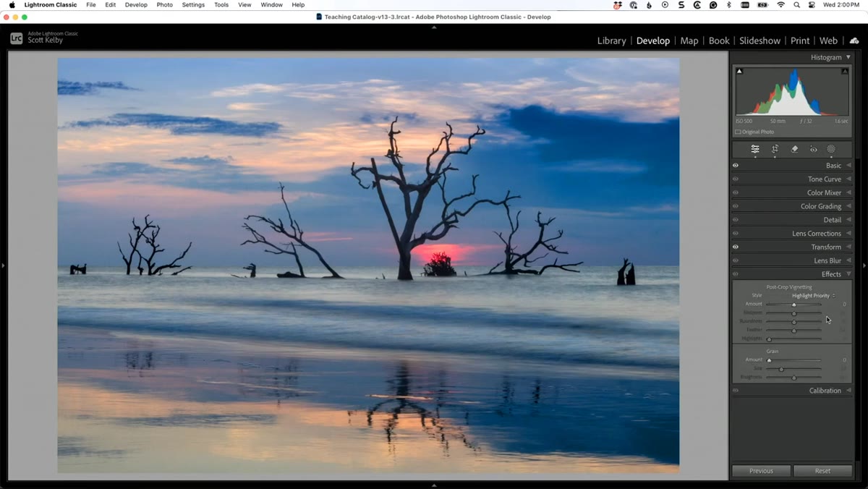The width and height of the screenshot is (868, 489).
Task: Open the Print module
Action: coord(800,41)
